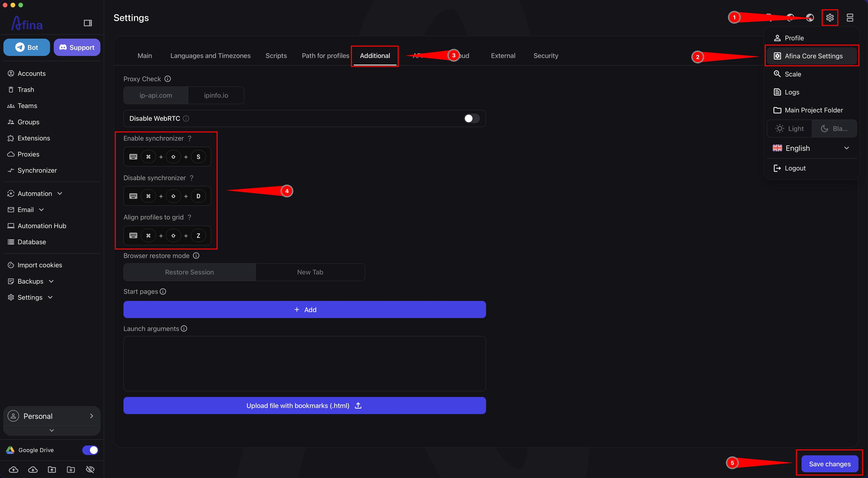This screenshot has width=868, height=478.
Task: Open Main Project Folder menu item
Action: click(x=811, y=110)
